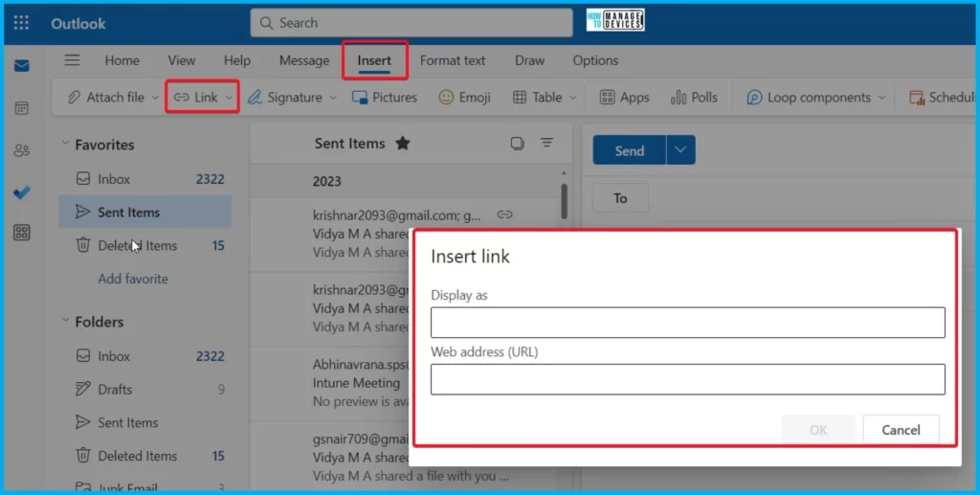Screen dimensions: 980x495
Task: Click the link icon on krishnar2093 message
Action: (x=504, y=214)
